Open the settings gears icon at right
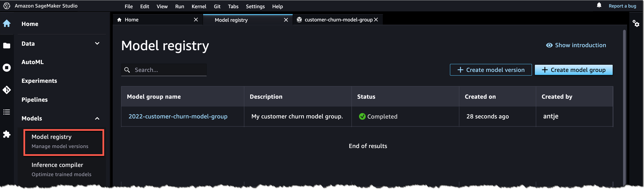This screenshot has height=189, width=644. pyautogui.click(x=636, y=23)
